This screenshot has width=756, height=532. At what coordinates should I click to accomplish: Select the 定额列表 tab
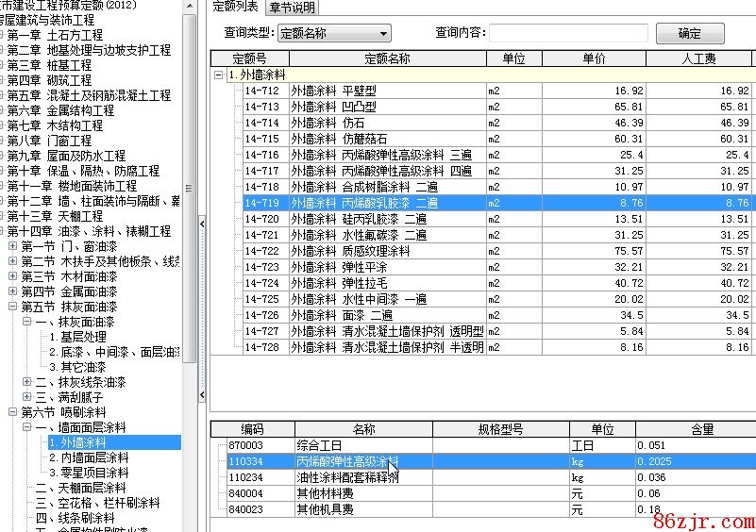point(235,8)
